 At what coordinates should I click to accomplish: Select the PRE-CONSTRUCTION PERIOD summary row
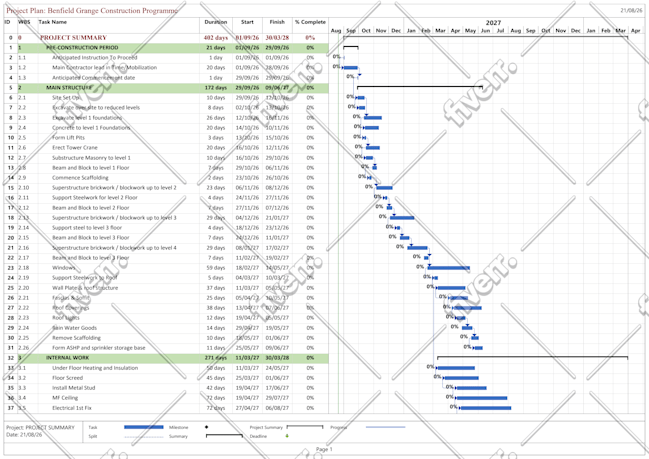tap(166, 48)
